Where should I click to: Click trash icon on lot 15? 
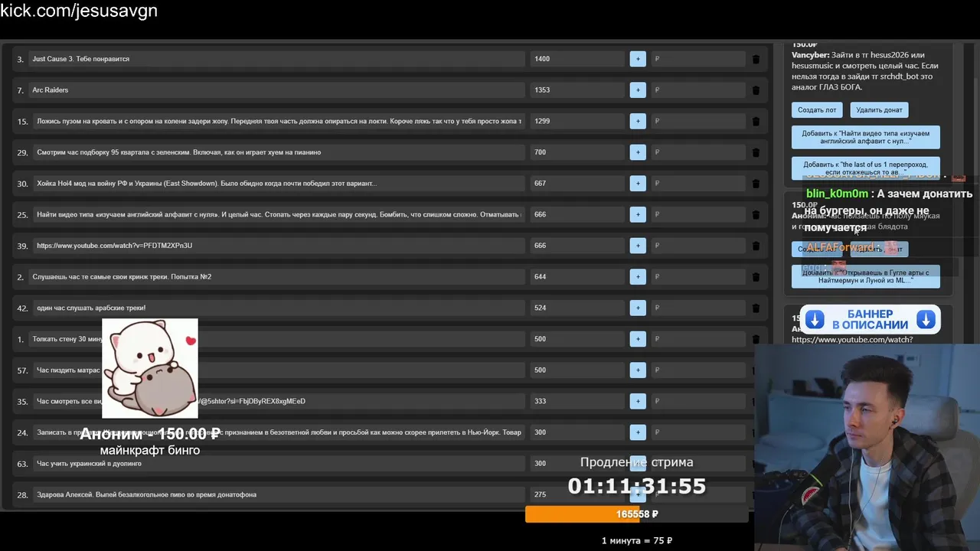point(756,121)
